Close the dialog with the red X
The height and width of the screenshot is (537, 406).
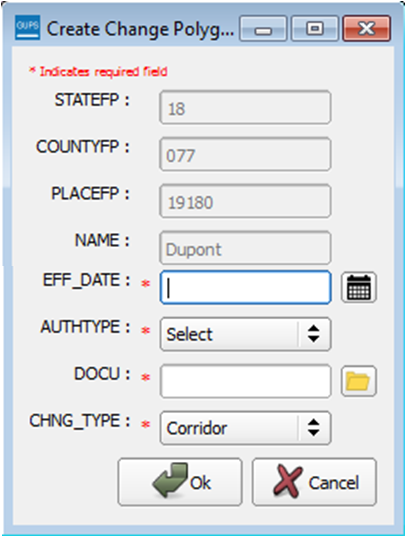367,28
